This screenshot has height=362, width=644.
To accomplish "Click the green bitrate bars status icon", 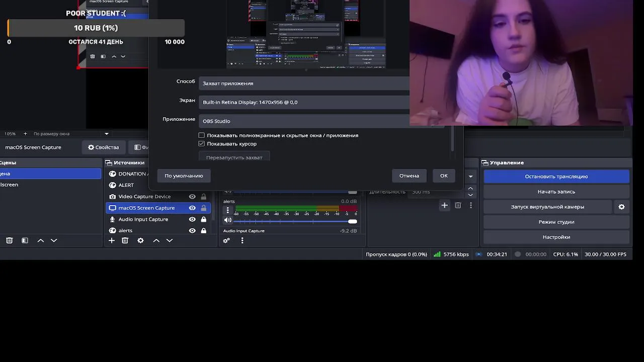I will tap(437, 254).
